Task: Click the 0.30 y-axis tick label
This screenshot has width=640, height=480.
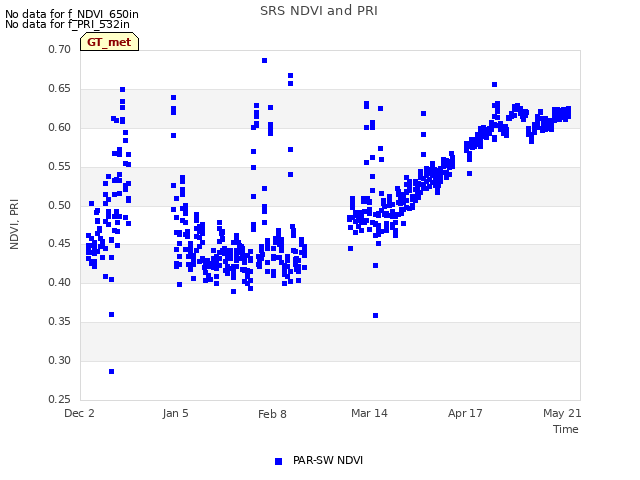Action: [x=60, y=360]
